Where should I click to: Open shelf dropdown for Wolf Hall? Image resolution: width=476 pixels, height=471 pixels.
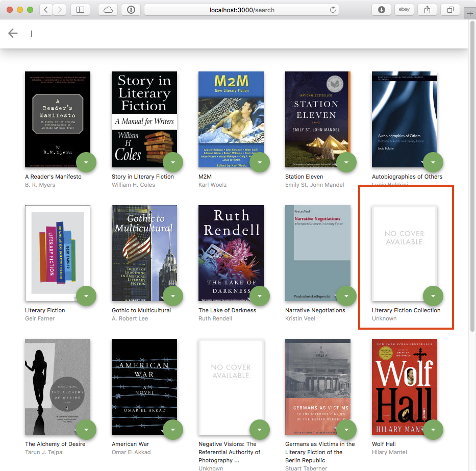pyautogui.click(x=433, y=429)
